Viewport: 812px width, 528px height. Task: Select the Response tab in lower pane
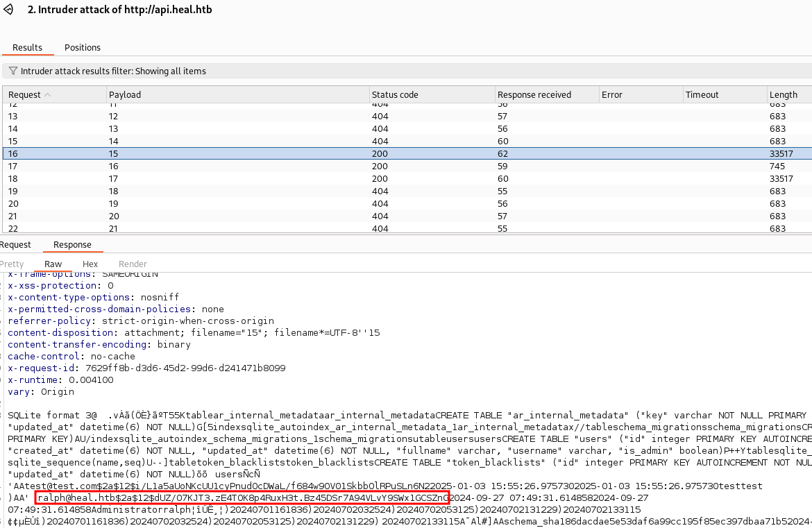[x=72, y=244]
